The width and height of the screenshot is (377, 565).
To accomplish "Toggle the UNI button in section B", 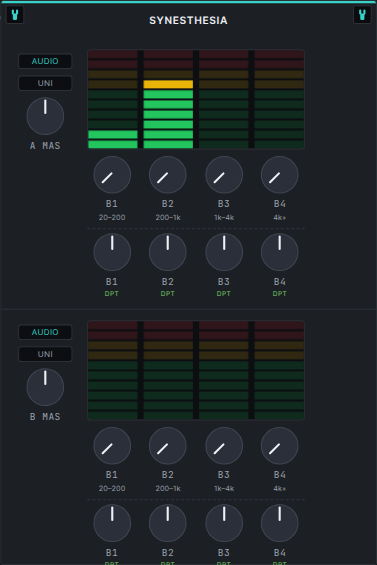I will click(45, 354).
